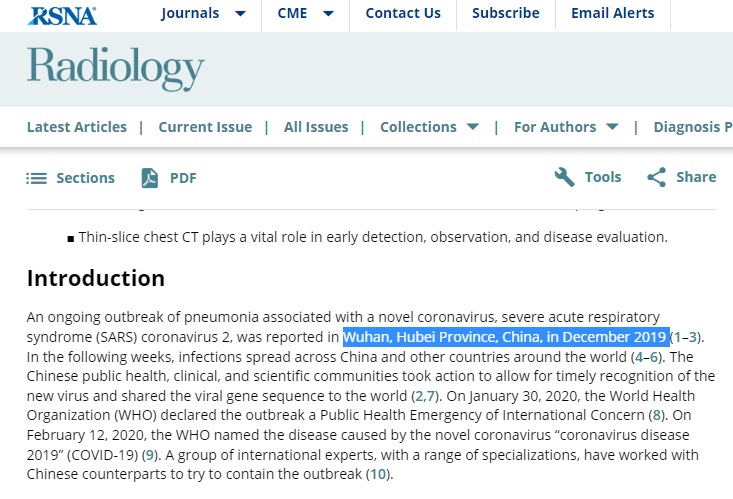Click the highlighted Wuhan, Hubei Province text
733x499 pixels.
506,337
